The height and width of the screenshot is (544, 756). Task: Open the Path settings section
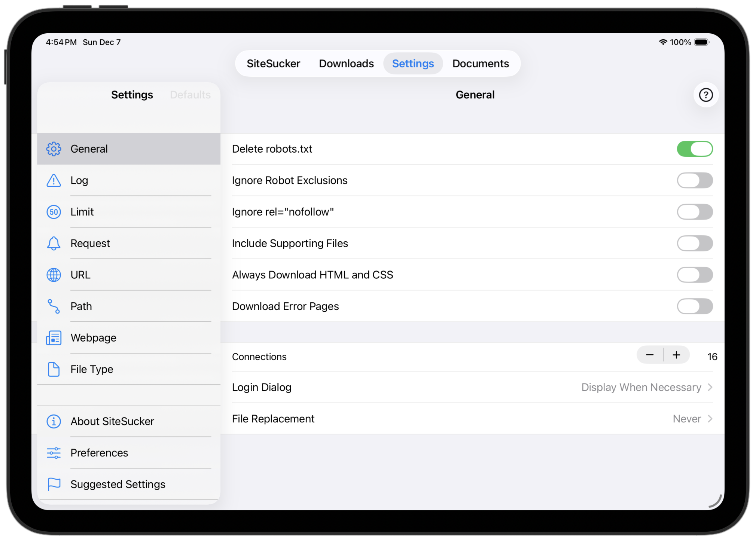point(129,306)
